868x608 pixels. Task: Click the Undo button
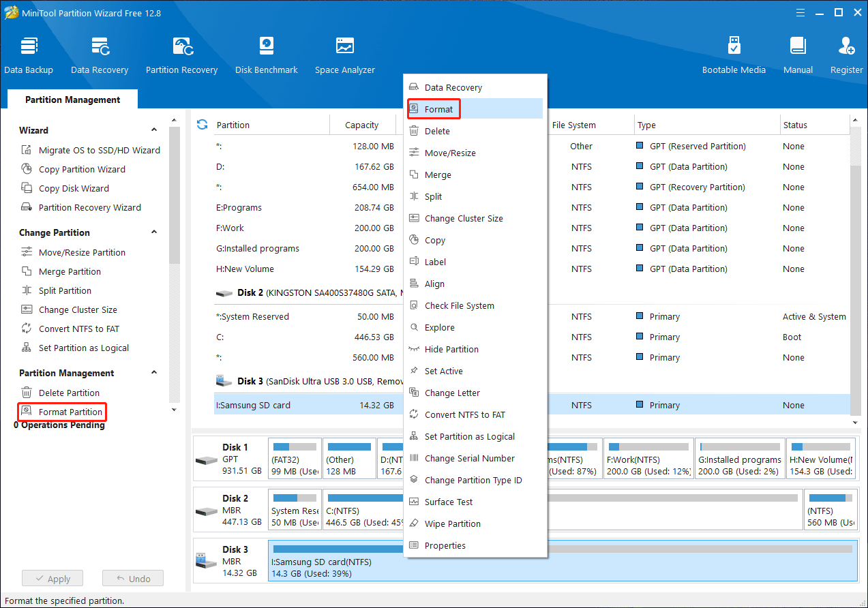pos(133,579)
